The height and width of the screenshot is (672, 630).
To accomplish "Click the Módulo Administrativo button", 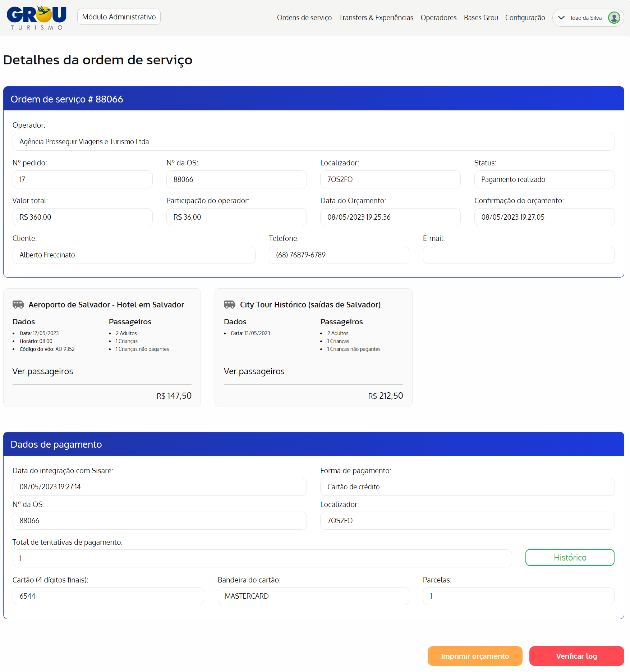I will coord(119,17).
